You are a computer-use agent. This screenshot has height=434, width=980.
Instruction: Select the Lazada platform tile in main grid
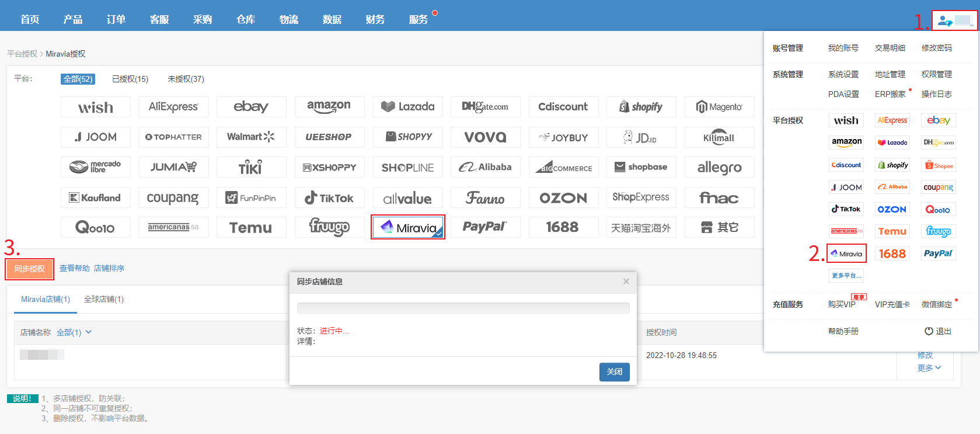[x=407, y=107]
